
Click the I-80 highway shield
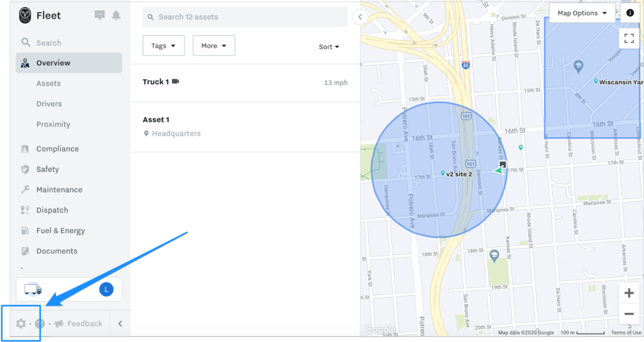click(465, 65)
